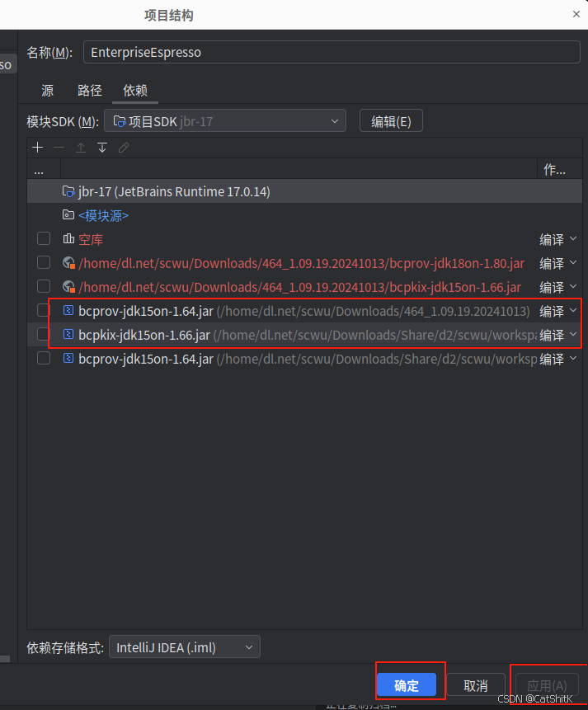The width and height of the screenshot is (588, 710).
Task: Click the 名称 EnterpriseEspresso input field
Action: 332,52
